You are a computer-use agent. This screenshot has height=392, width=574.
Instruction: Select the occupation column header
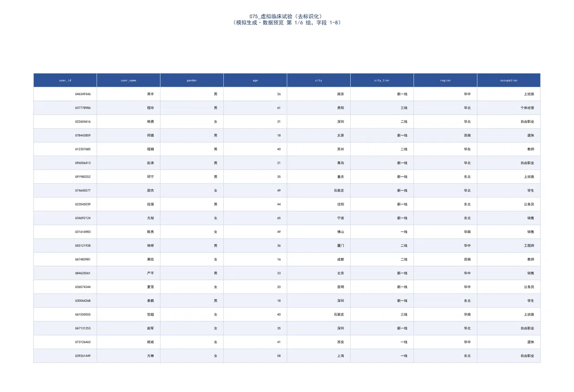[509, 80]
